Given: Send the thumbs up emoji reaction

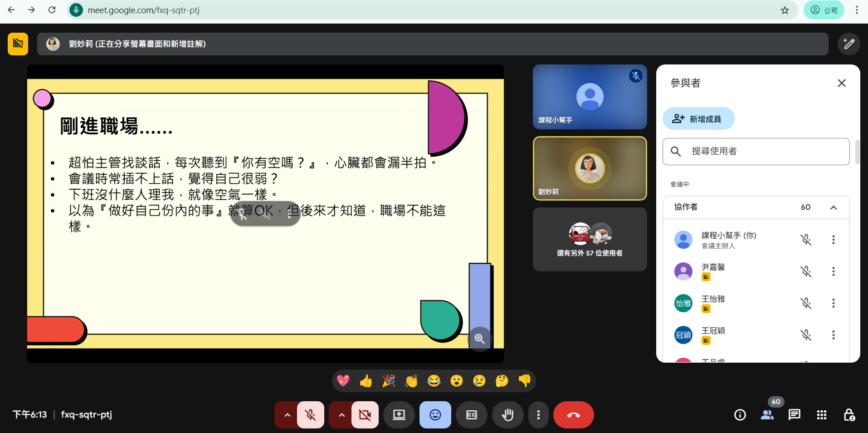Looking at the screenshot, I should [x=366, y=381].
